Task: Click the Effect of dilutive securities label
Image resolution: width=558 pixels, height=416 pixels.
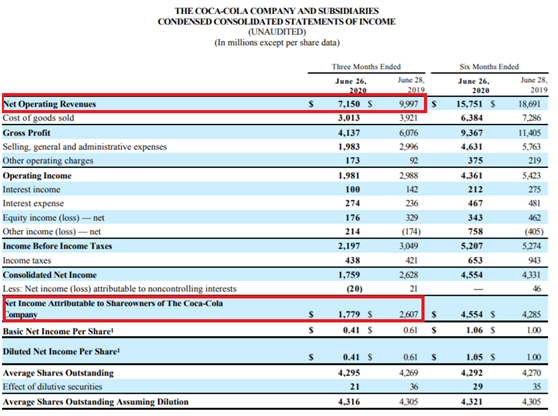Action: (52, 386)
